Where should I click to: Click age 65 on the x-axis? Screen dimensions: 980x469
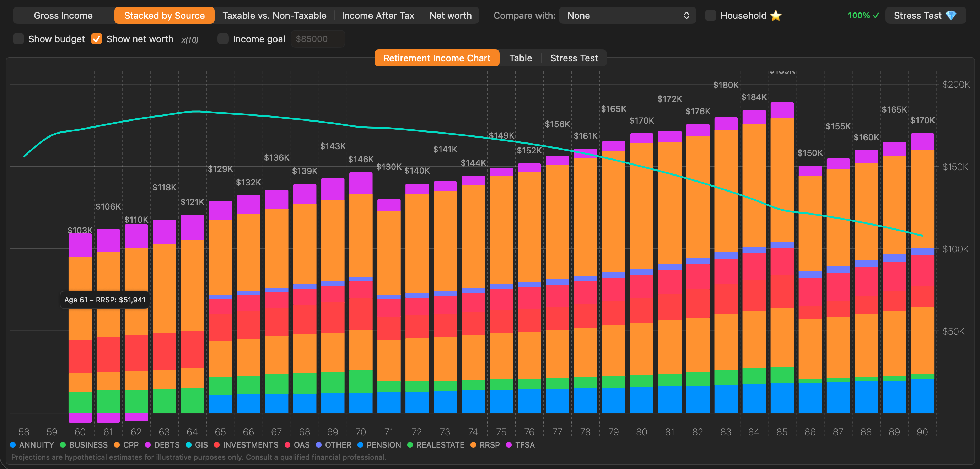220,432
